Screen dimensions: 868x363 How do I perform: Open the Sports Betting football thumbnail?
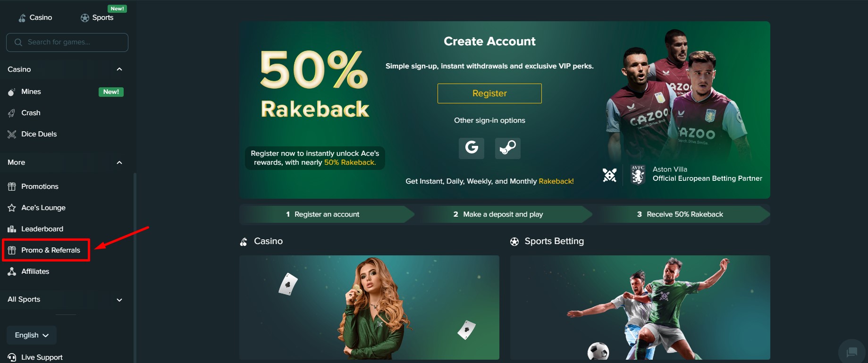[x=640, y=308]
